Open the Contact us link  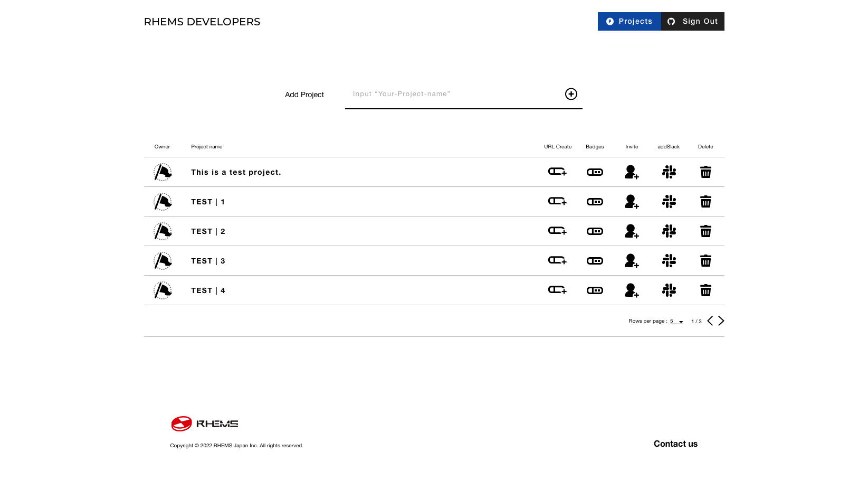point(675,444)
